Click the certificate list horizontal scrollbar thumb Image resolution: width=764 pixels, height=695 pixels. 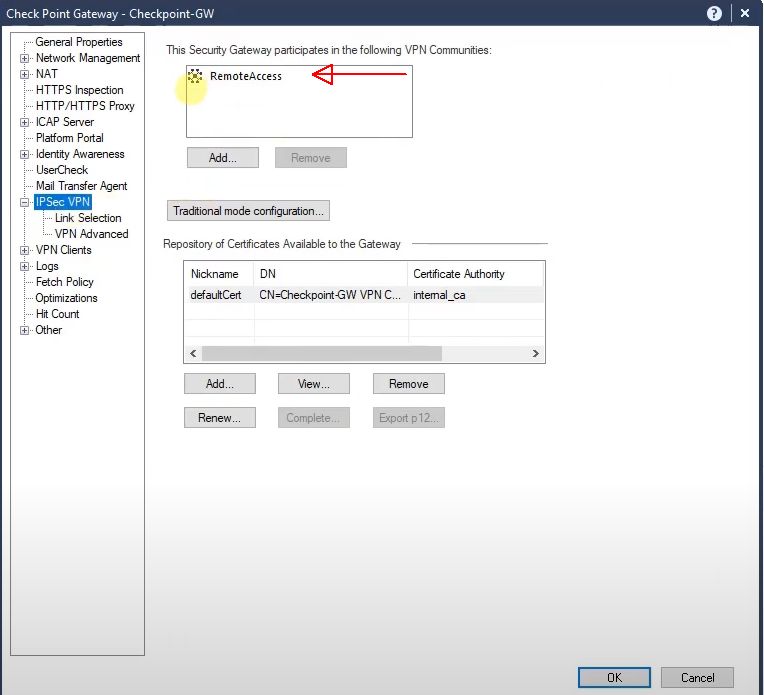322,353
